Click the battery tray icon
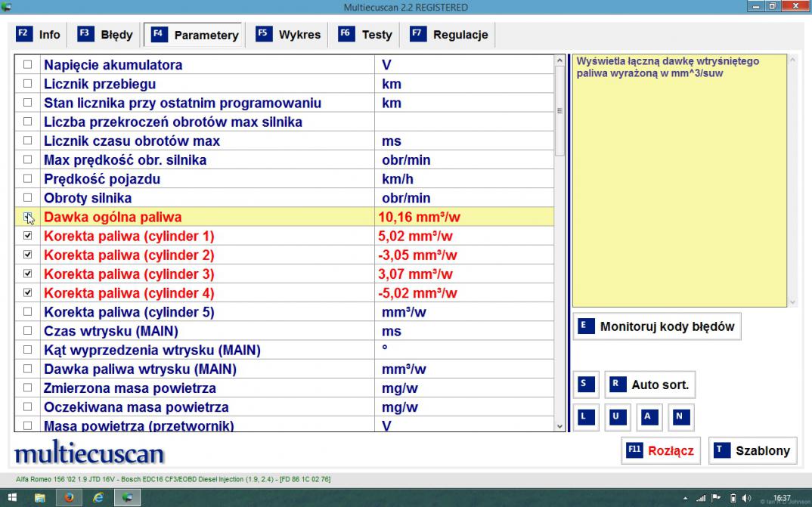The width and height of the screenshot is (812, 507). [x=733, y=498]
